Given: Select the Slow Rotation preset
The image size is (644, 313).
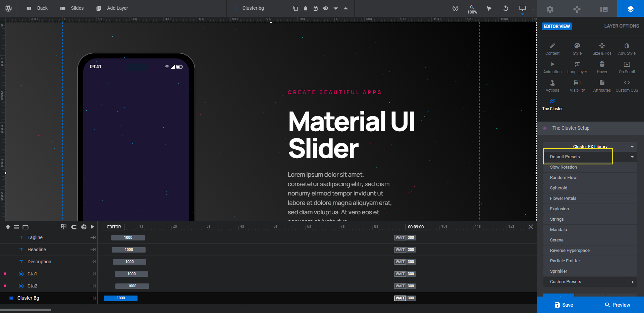Looking at the screenshot, I should click(590, 167).
